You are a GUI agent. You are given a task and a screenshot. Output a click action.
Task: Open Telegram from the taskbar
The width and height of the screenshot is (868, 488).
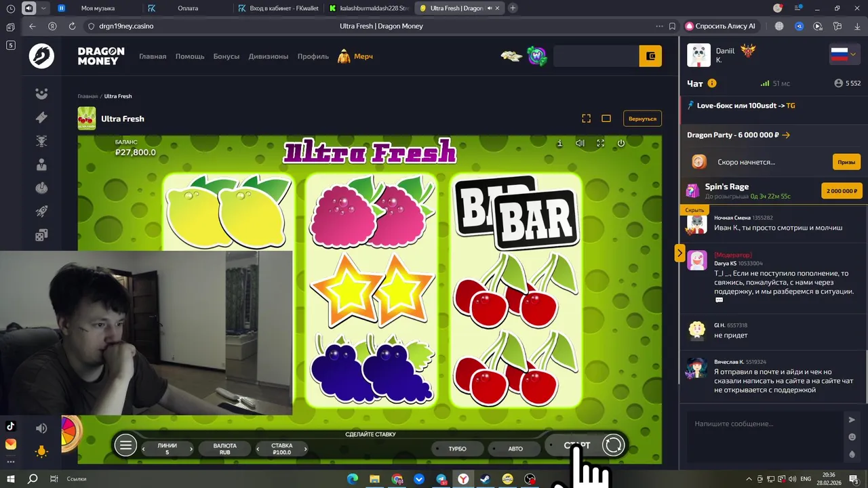click(441, 479)
